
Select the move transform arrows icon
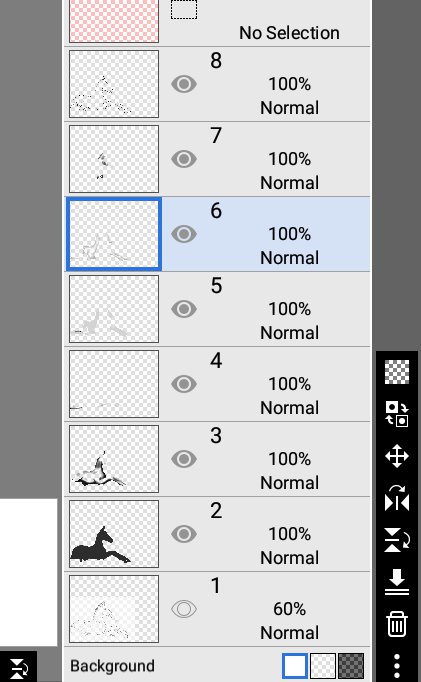click(x=397, y=456)
